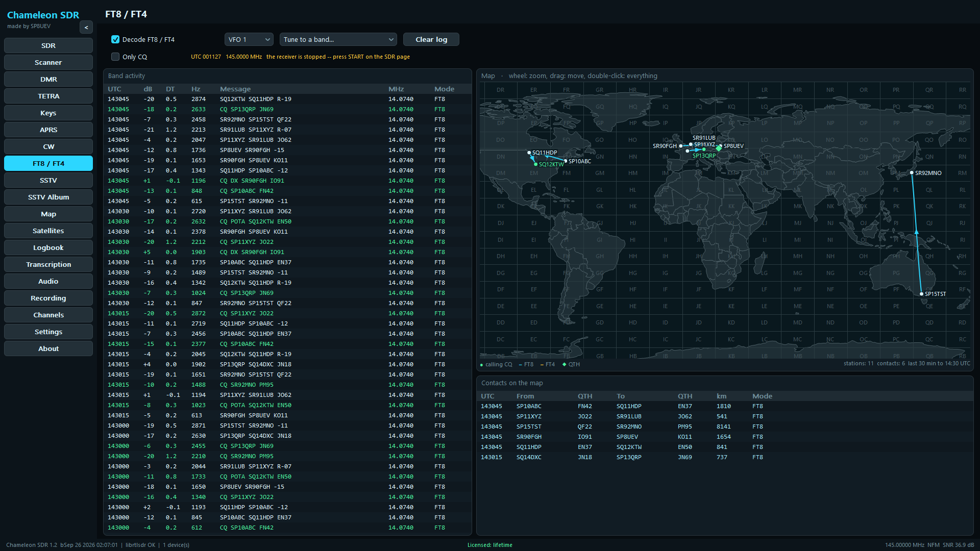Click the Message column header
The height and width of the screenshot is (551, 980).
click(x=235, y=89)
